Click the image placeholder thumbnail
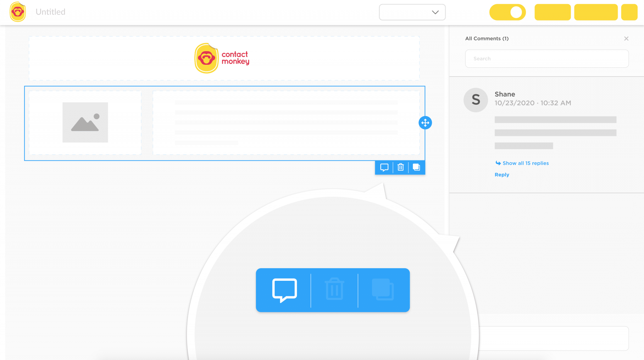Viewport: 644px width, 360px height. click(x=85, y=122)
